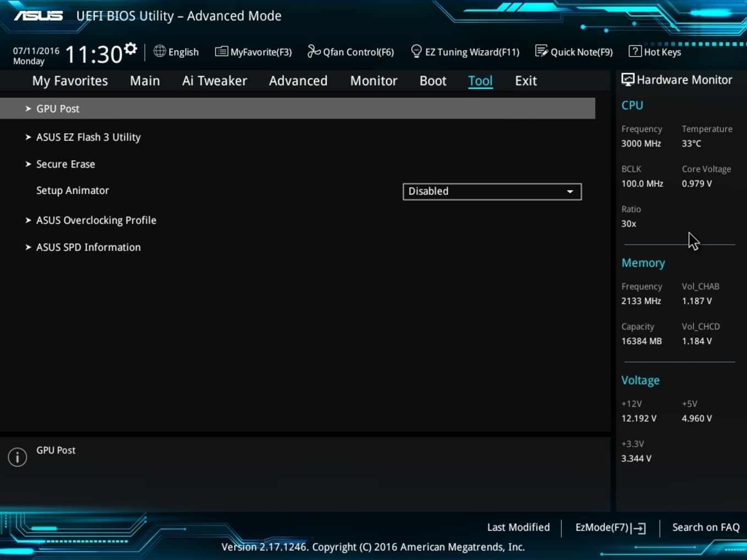The height and width of the screenshot is (560, 747).
Task: Expand the ASUS EZ Flash 3 Utility arrow
Action: (28, 137)
